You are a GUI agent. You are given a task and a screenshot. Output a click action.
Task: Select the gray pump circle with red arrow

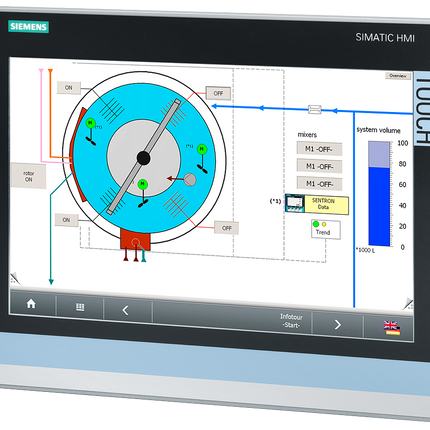point(190,179)
